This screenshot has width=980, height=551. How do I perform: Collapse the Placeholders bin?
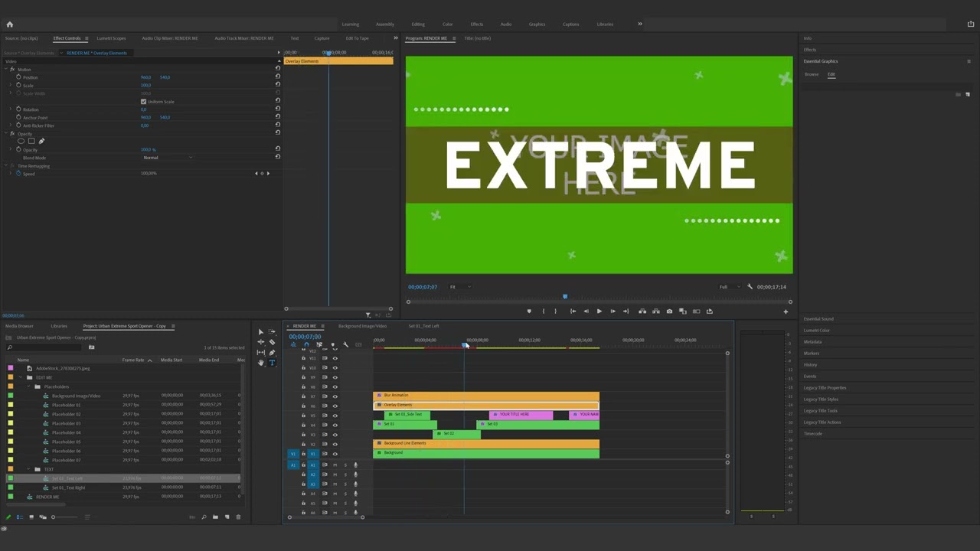tap(28, 386)
